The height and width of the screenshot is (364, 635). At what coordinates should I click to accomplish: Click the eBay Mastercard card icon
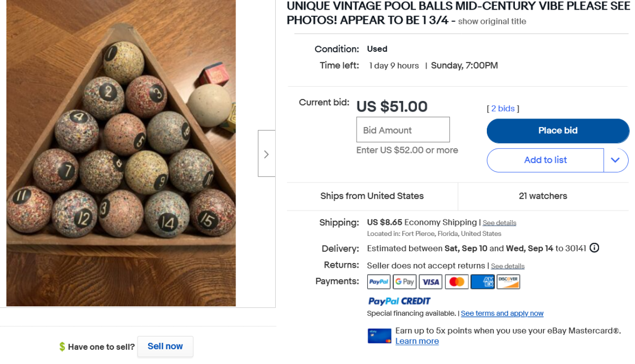coord(379,336)
